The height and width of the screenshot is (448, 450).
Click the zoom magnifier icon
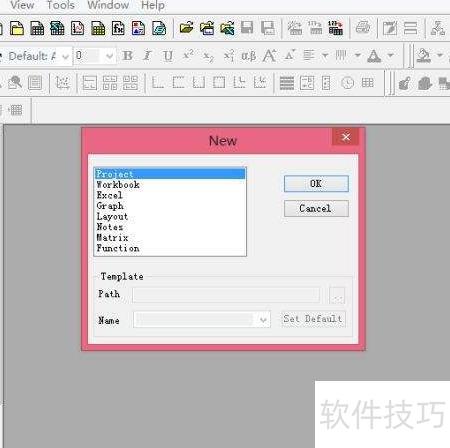[14, 82]
